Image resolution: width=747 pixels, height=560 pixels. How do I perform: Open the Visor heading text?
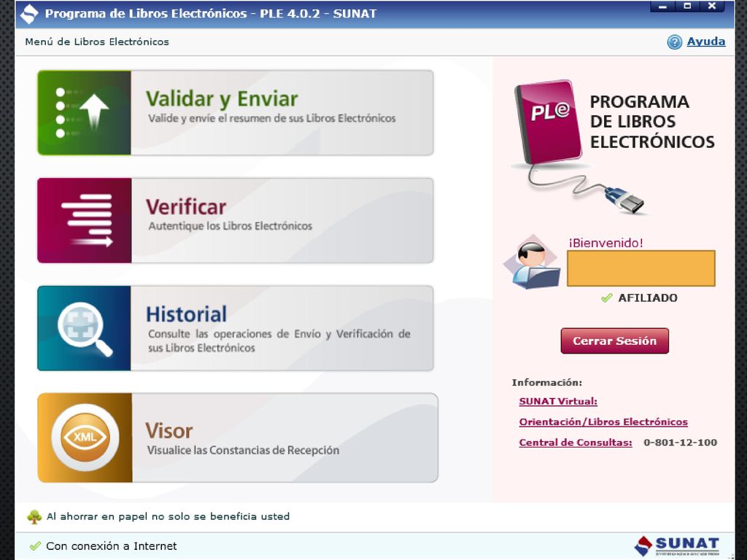169,431
